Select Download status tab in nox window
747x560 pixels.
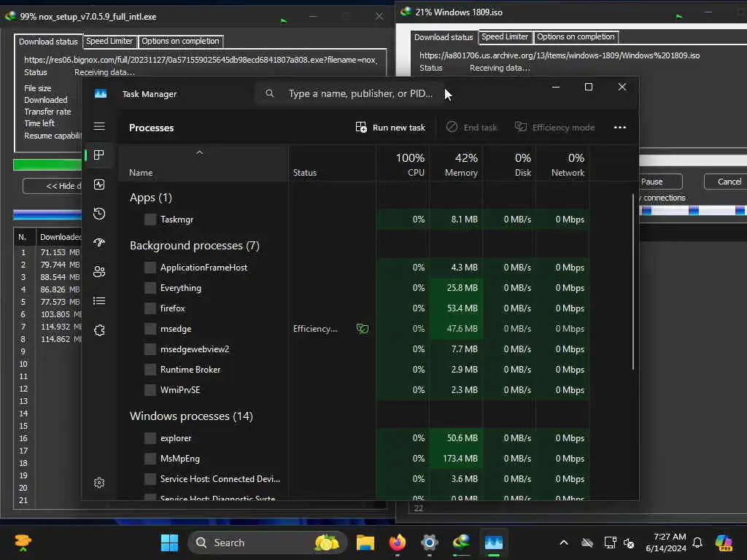[x=48, y=42]
